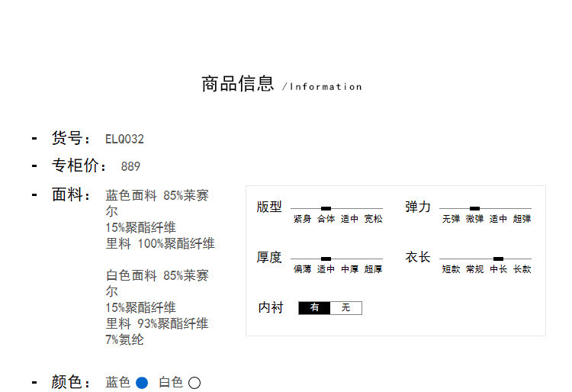Pick 超弹 on the elasticity scale
Viewport: 572px width, 392px height.
[522, 219]
